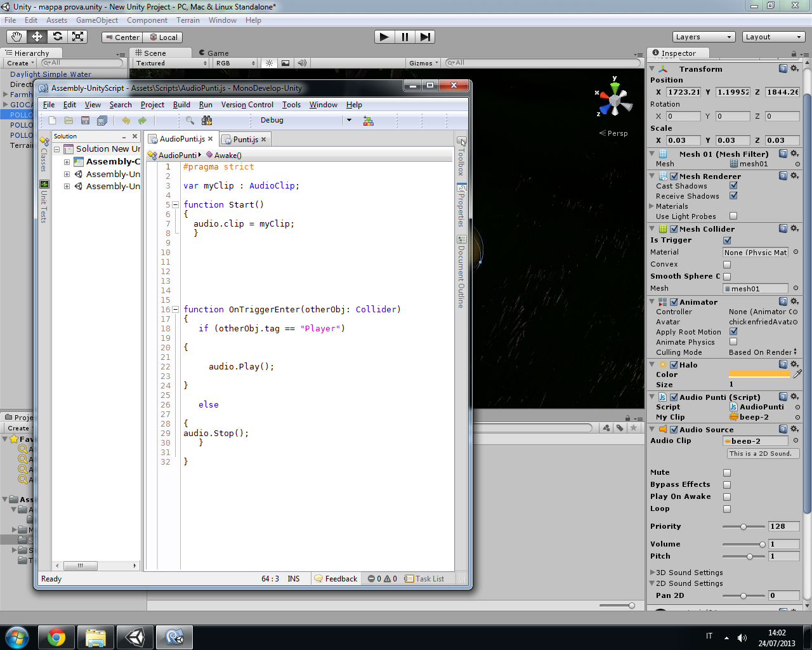Open Culling Mode dropdown
Screen dimensions: 812x650
(763, 352)
